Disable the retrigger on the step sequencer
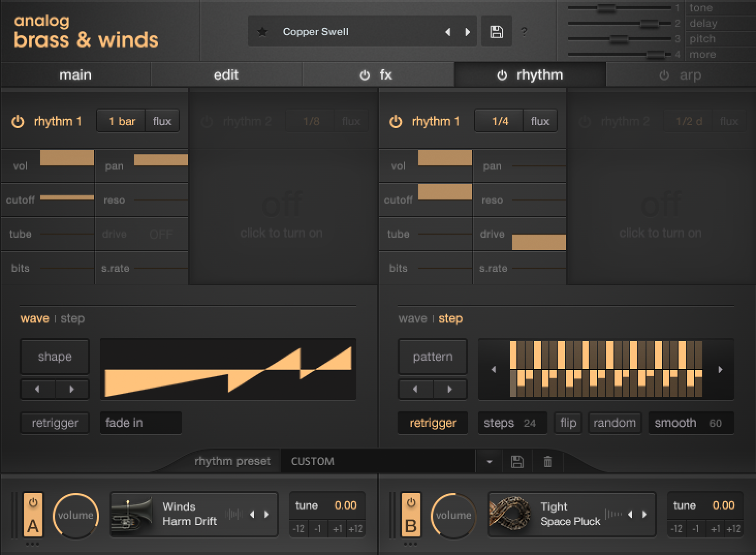This screenshot has width=756, height=555. click(433, 423)
